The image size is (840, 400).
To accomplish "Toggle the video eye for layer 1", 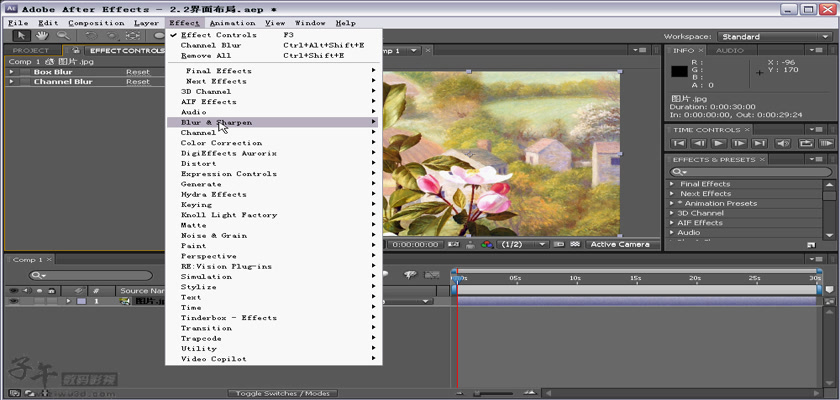I will (13, 301).
